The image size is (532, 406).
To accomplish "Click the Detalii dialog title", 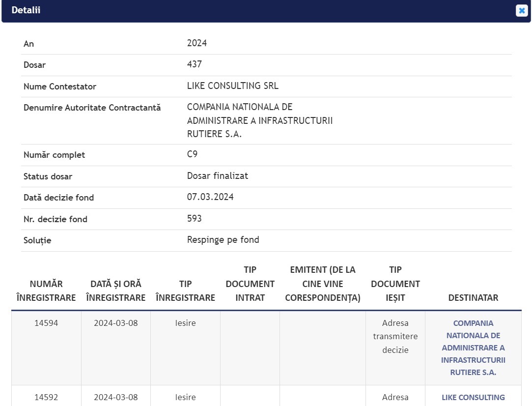I will click(x=26, y=10).
